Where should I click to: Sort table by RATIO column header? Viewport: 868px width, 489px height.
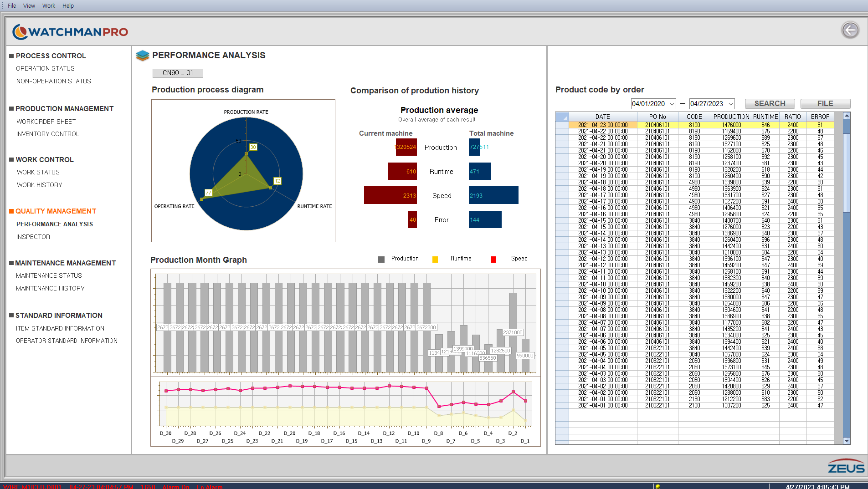(x=792, y=117)
